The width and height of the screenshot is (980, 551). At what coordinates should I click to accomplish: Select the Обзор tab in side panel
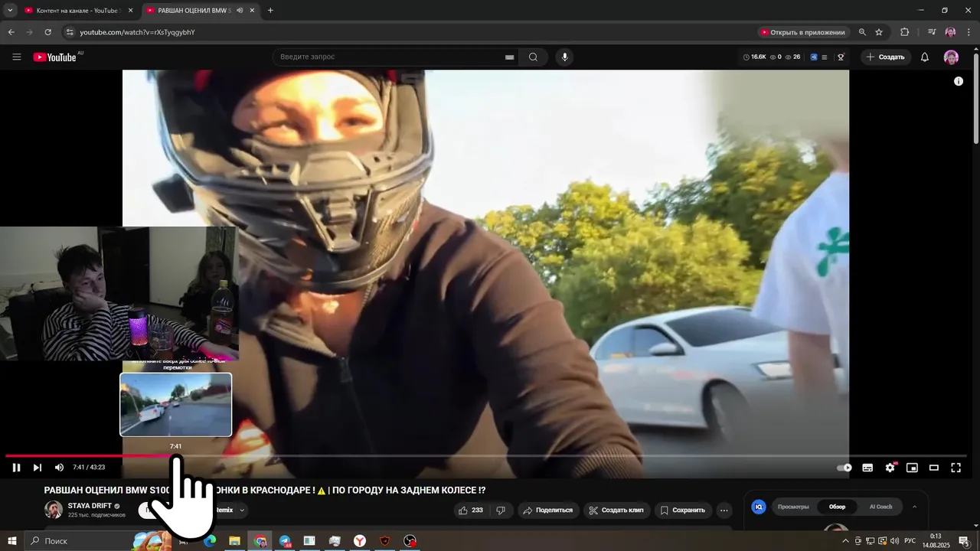pos(837,507)
